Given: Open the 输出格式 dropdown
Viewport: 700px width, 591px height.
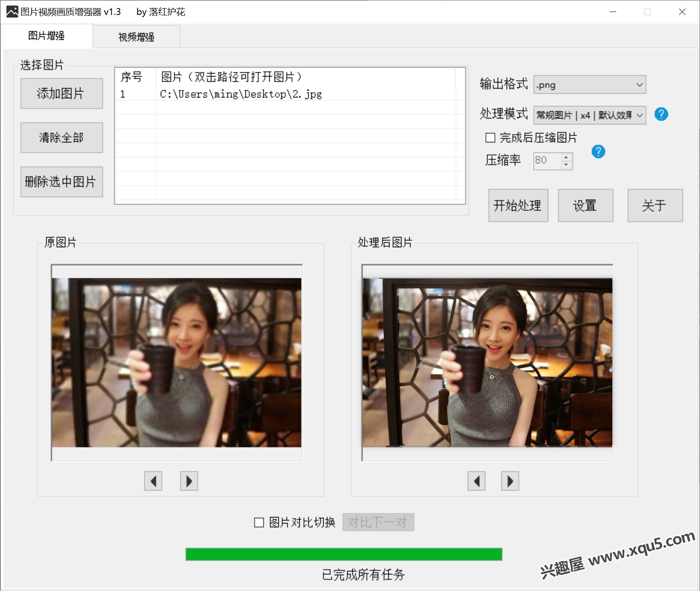Looking at the screenshot, I should point(589,85).
